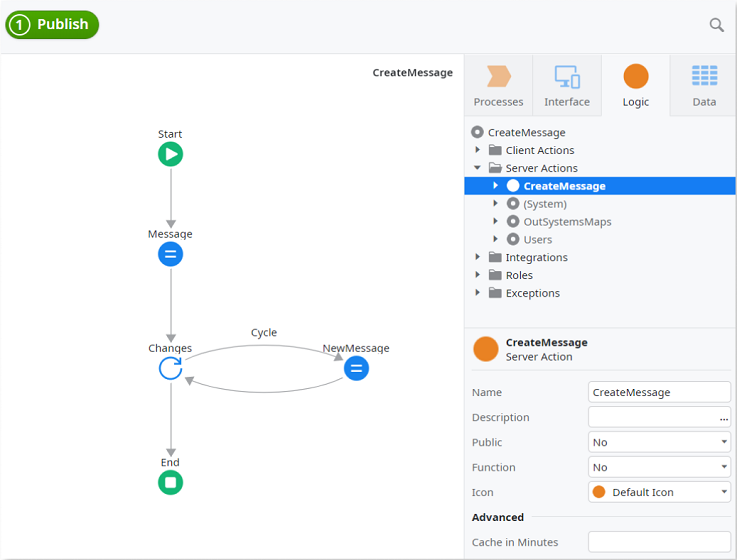Expand the Roles folder arrow

478,275
